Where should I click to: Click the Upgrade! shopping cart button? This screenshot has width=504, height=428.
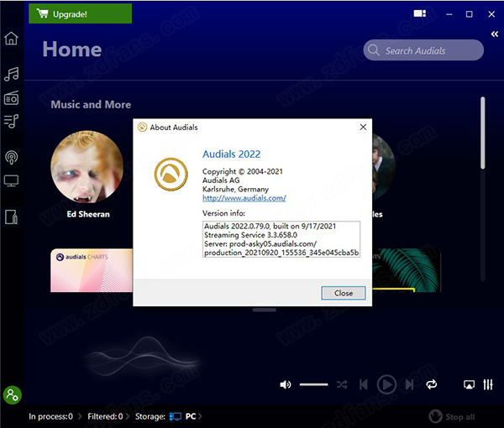(80, 13)
